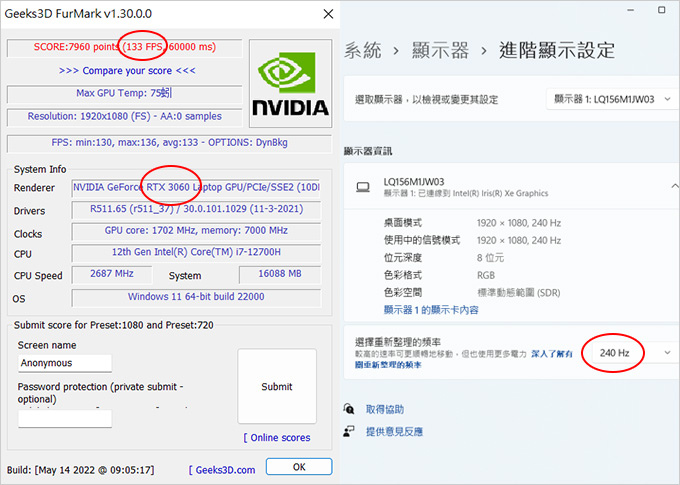Go to 系統 breadcrumb in Settings

pyautogui.click(x=363, y=50)
